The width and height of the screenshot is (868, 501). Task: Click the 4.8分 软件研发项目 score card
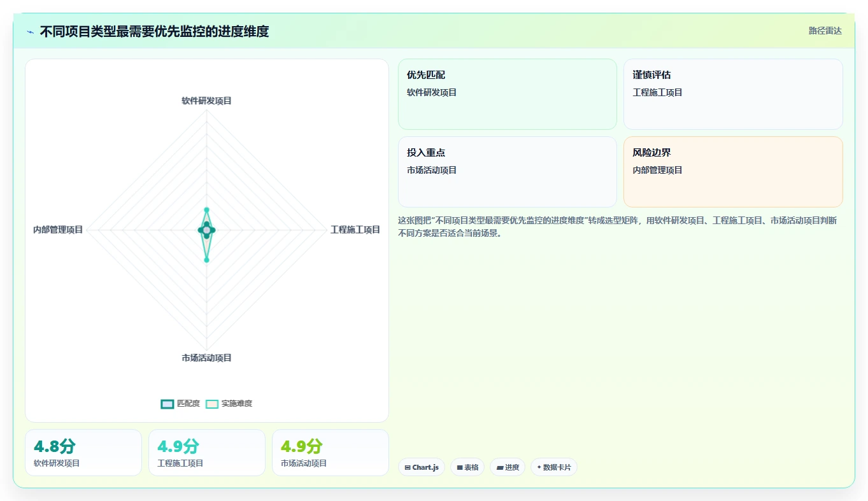83,453
